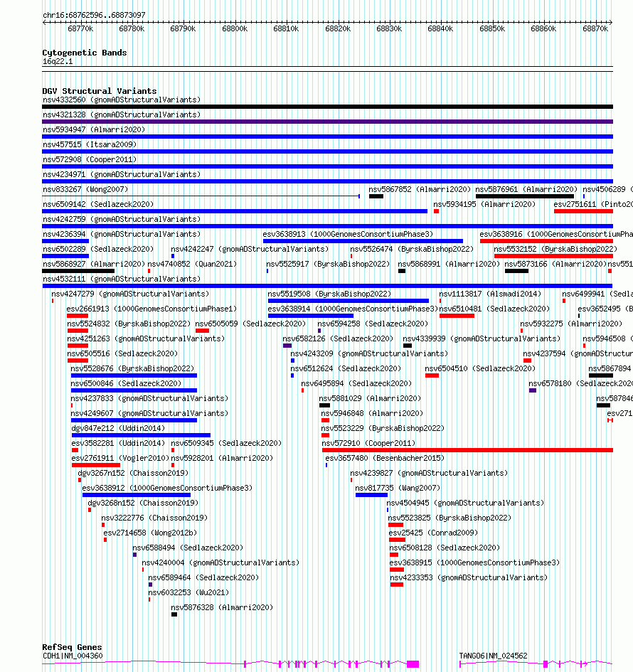Select the nsv4321328 purple variant bar
Viewport: 633px width, 672px height.
click(327, 122)
